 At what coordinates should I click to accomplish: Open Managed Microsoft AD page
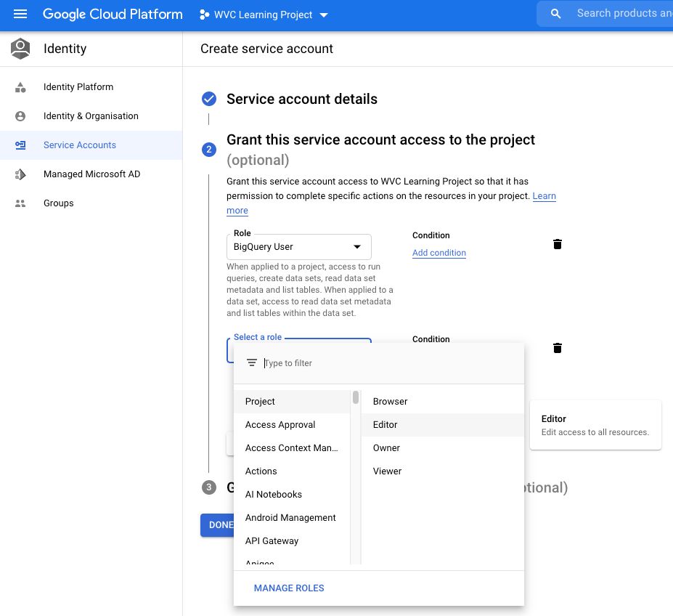click(91, 174)
